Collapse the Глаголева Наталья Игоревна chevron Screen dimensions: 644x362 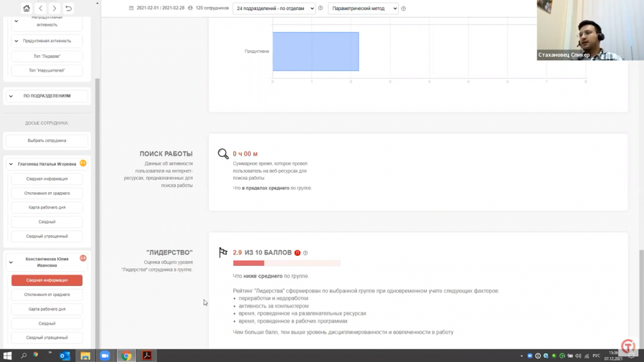click(11, 164)
